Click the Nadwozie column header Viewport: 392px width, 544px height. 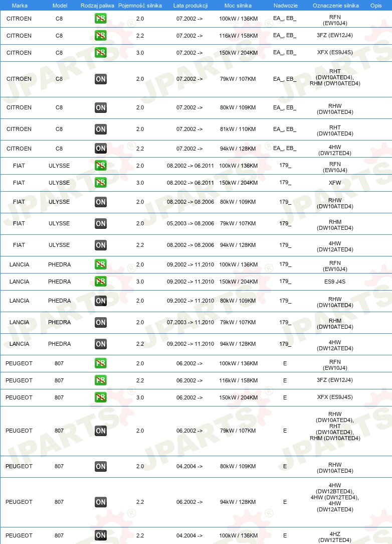(285, 6)
